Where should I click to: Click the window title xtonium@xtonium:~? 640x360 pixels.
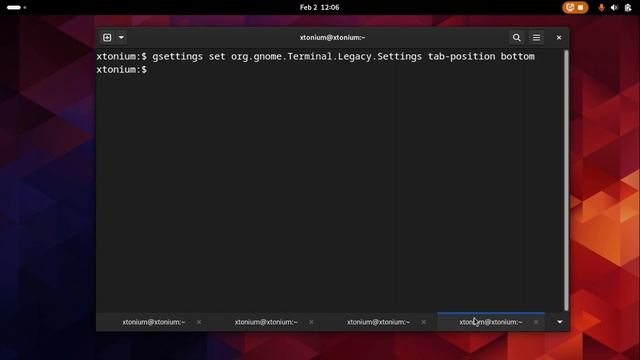pyautogui.click(x=332, y=38)
